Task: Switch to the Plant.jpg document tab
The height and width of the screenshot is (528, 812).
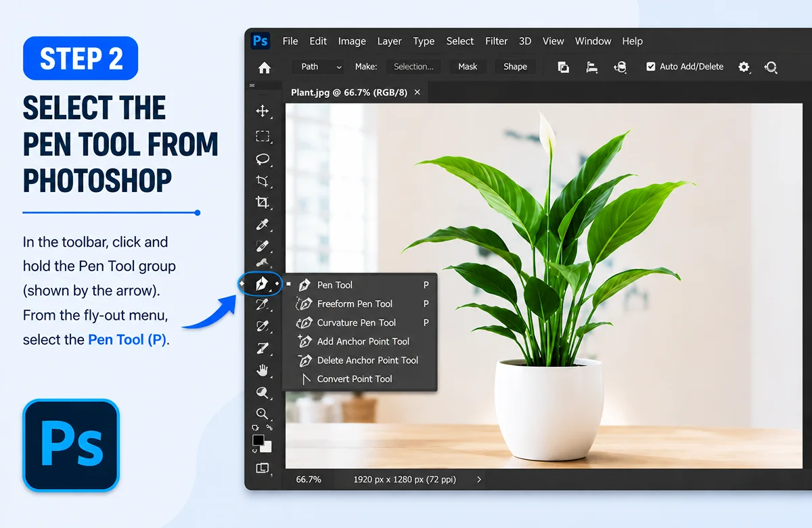Action: [348, 92]
